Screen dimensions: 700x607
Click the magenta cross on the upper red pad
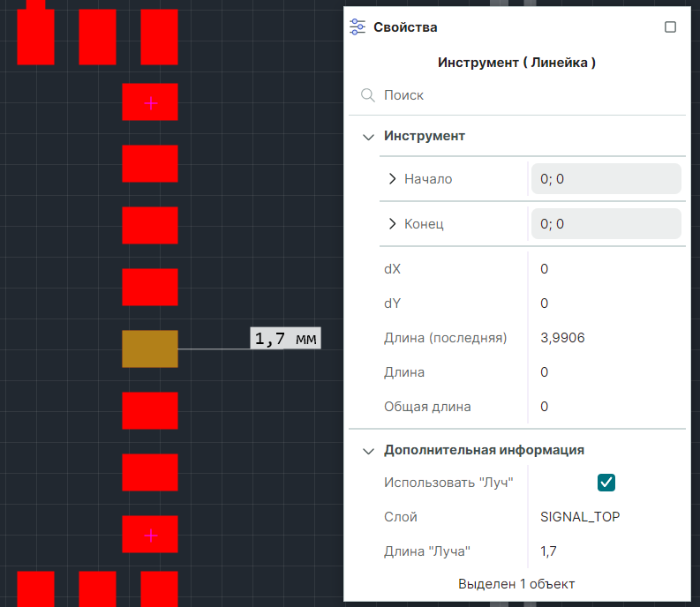pyautogui.click(x=151, y=103)
